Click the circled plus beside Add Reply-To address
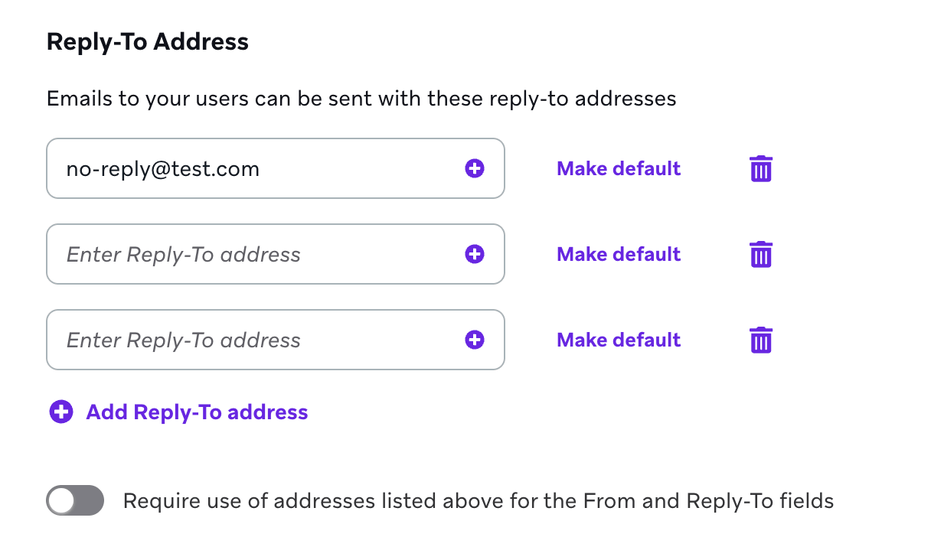Screen dimensions: 931x560 pyautogui.click(x=61, y=412)
